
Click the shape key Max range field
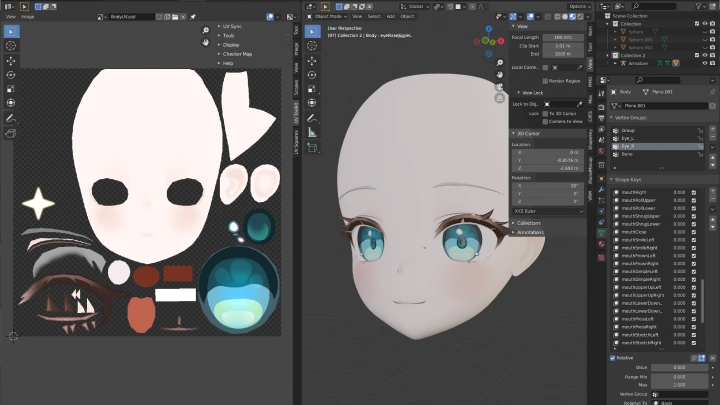tap(680, 385)
